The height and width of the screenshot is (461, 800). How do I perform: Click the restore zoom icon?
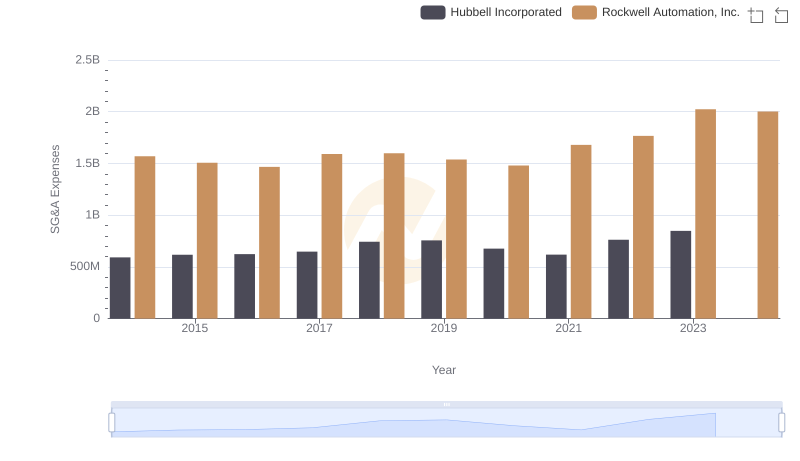point(781,15)
